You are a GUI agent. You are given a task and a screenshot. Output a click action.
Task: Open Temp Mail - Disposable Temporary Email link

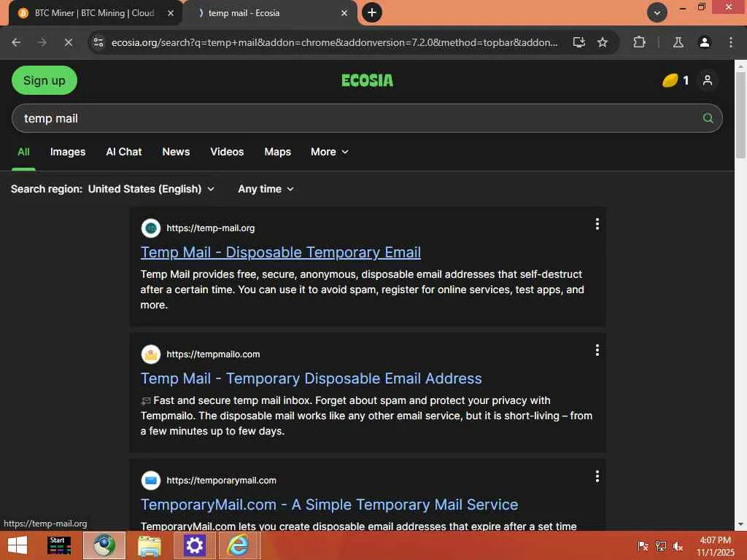pyautogui.click(x=281, y=252)
